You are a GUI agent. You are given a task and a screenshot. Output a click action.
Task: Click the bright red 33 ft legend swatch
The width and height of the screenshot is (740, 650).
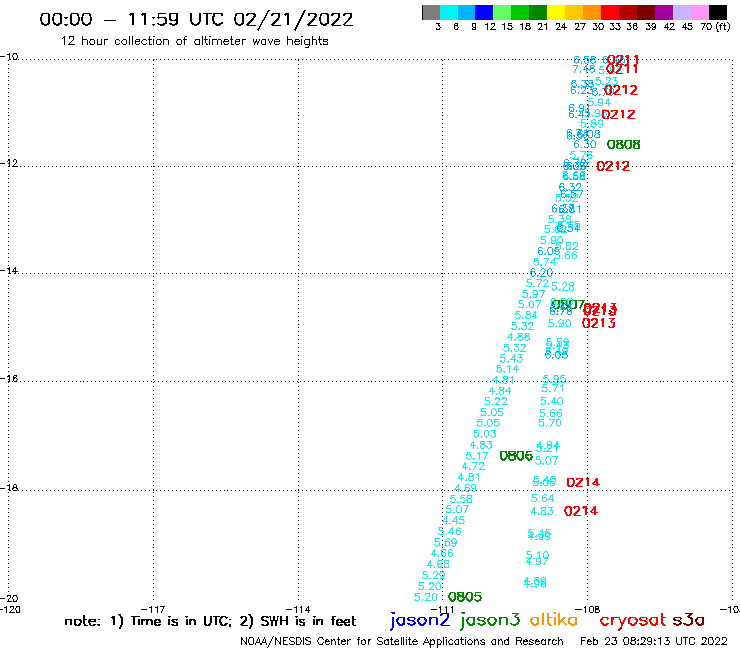pos(610,13)
